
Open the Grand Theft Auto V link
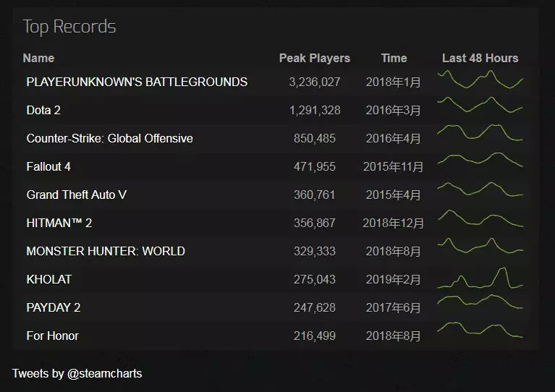77,195
